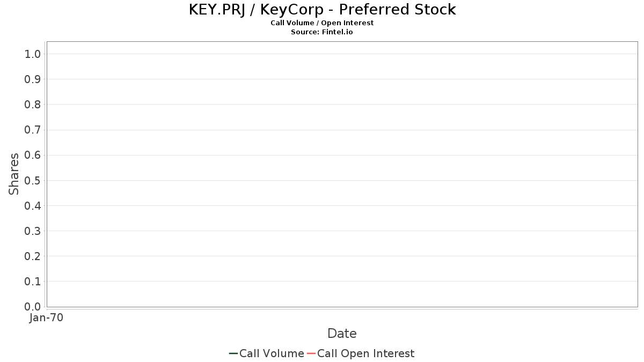The image size is (644, 362).
Task: Click the Jan-70 date axis label
Action: [46, 318]
